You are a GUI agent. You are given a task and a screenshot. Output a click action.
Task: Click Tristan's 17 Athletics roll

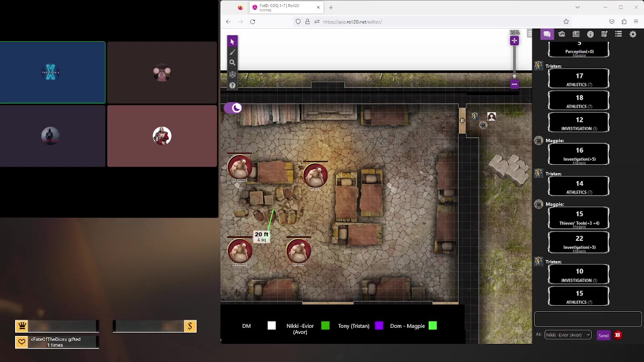coord(579,79)
